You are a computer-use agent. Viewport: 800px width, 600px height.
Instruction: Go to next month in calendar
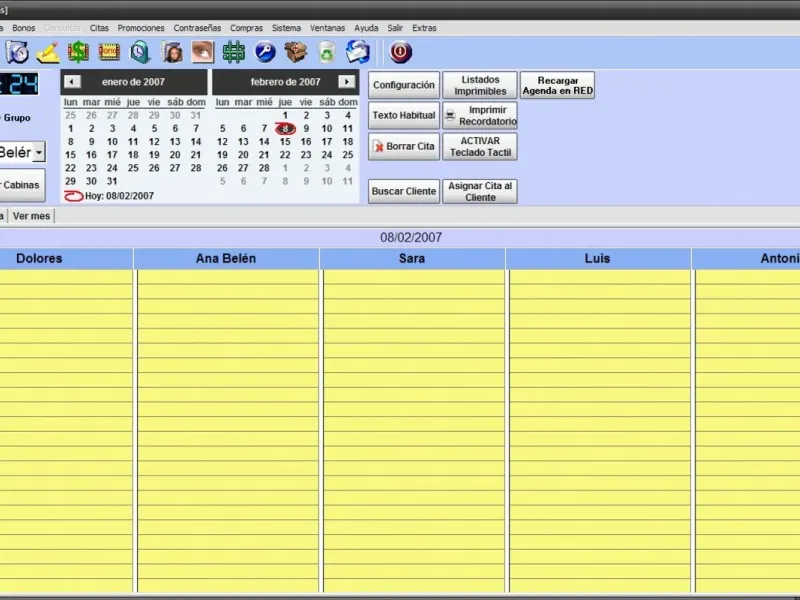point(346,82)
